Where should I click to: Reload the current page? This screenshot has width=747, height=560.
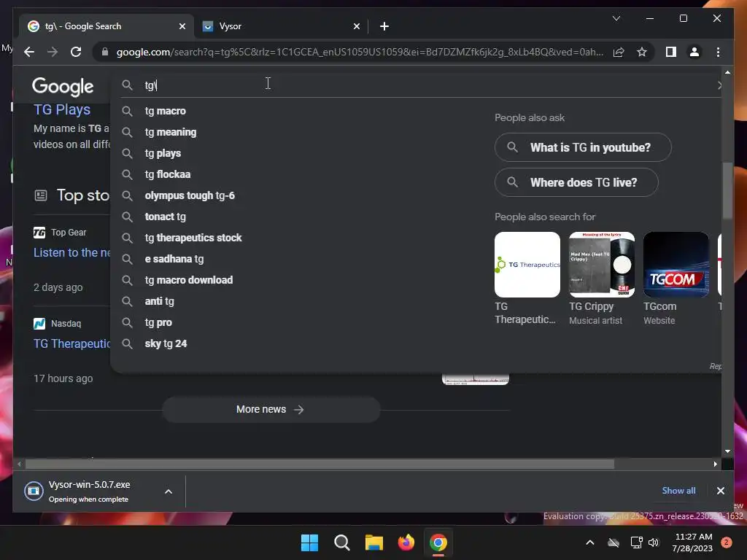76,52
